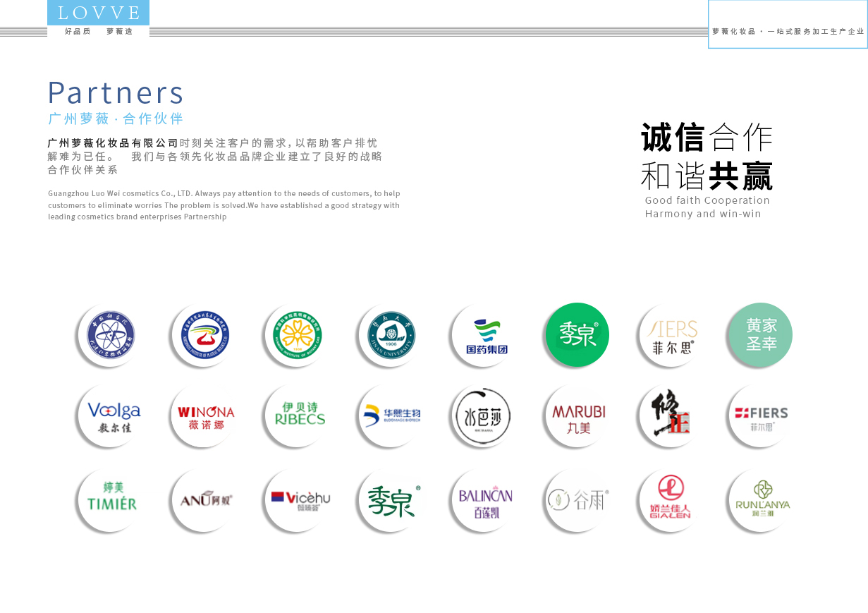Screen dimensions: 868x613
Task: Select the slogan line '诚信合作'
Action: pos(707,138)
